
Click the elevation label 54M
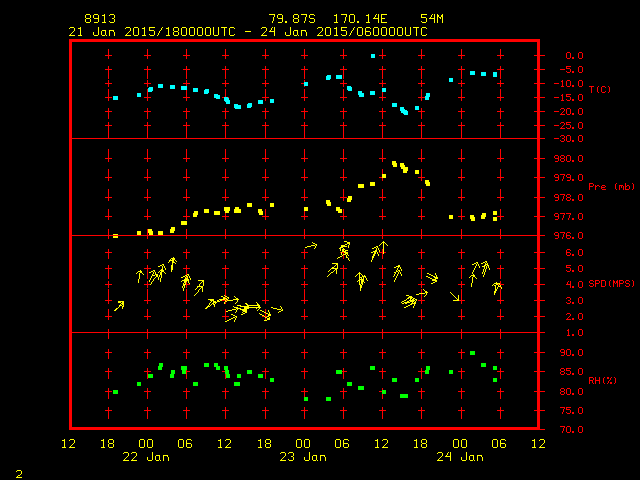(x=432, y=19)
